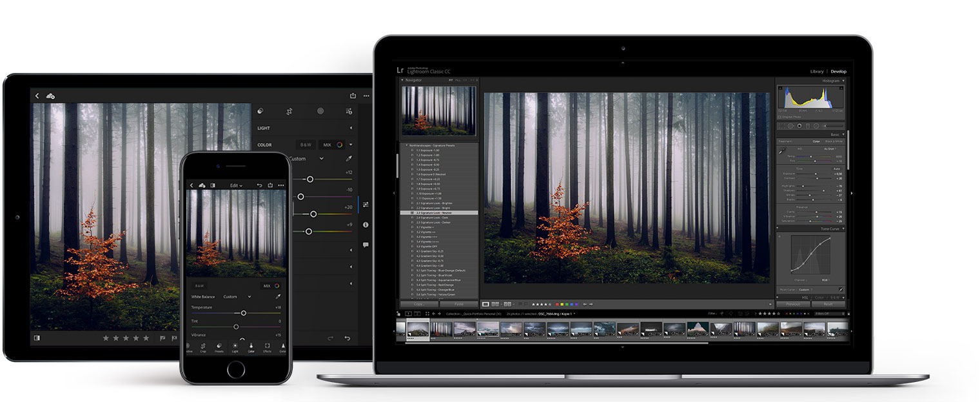The image size is (980, 402).
Task: Open the Edit dropdown on the phone
Action: 237,185
